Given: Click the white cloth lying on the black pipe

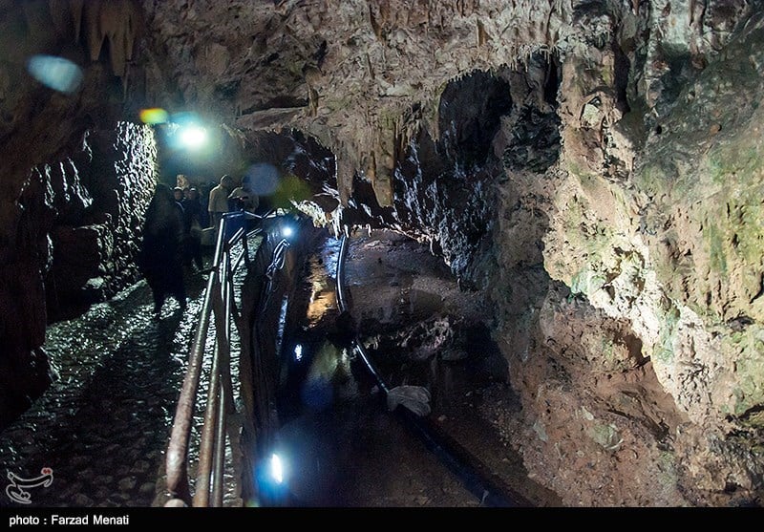Looking at the screenshot, I should click(410, 398).
